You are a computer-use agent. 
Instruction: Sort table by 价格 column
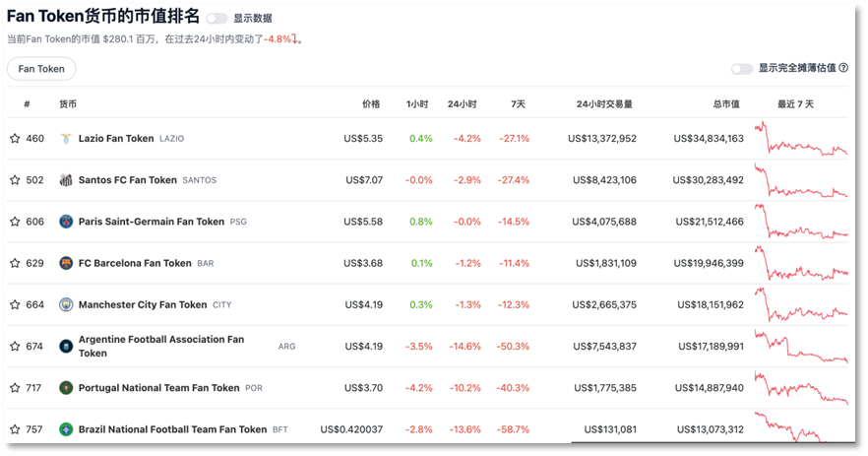coord(371,104)
